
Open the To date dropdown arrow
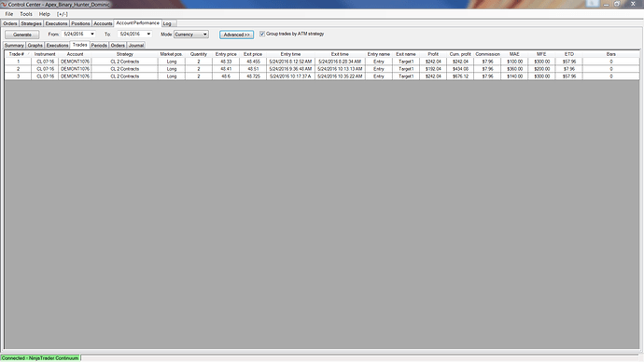148,35
